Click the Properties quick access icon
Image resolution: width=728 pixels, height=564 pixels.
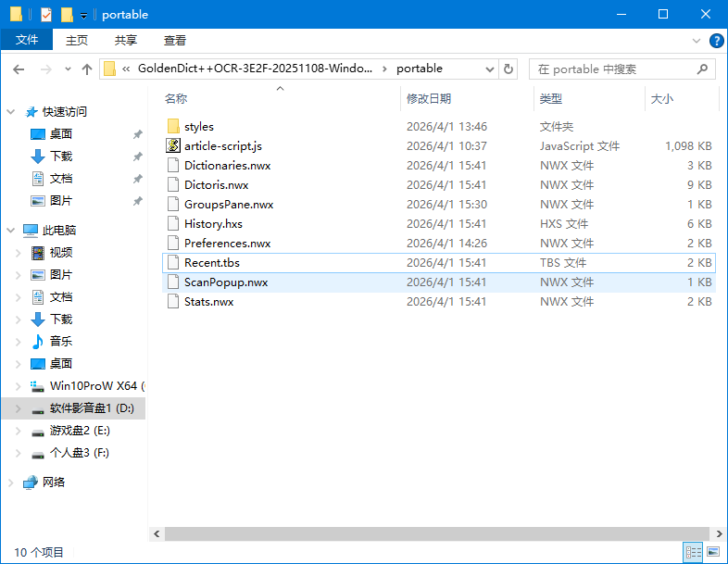[x=46, y=15]
